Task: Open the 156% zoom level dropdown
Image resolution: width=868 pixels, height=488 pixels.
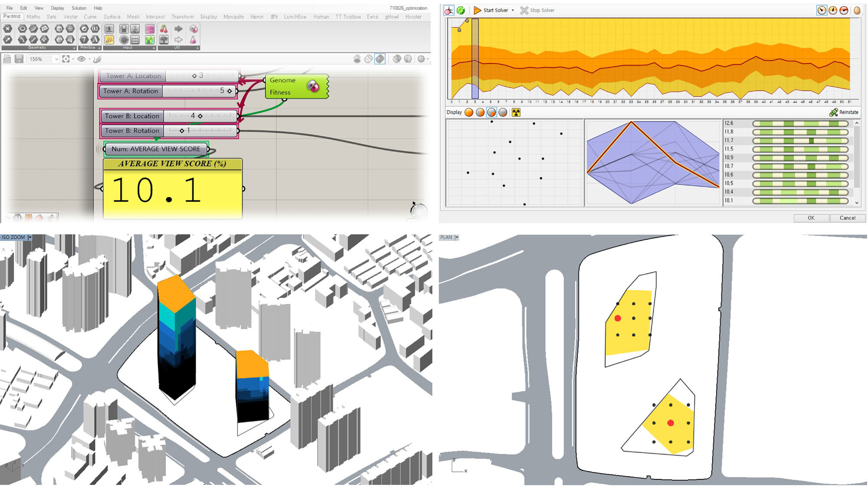Action: click(x=56, y=59)
